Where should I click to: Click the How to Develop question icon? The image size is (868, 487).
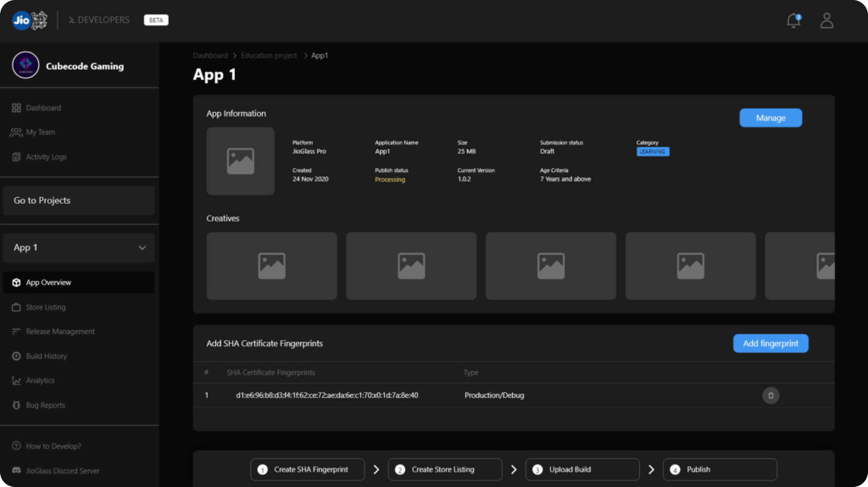[16, 446]
